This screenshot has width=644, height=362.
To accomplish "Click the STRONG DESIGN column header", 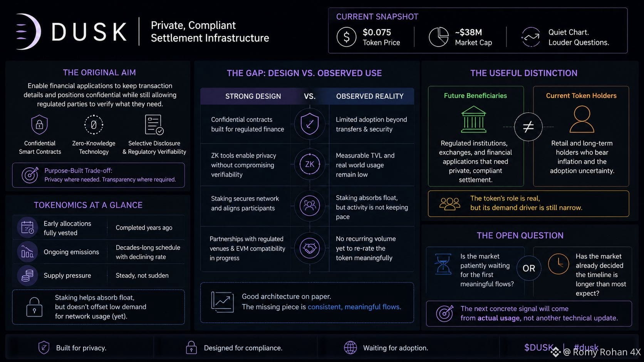I will (x=253, y=96).
